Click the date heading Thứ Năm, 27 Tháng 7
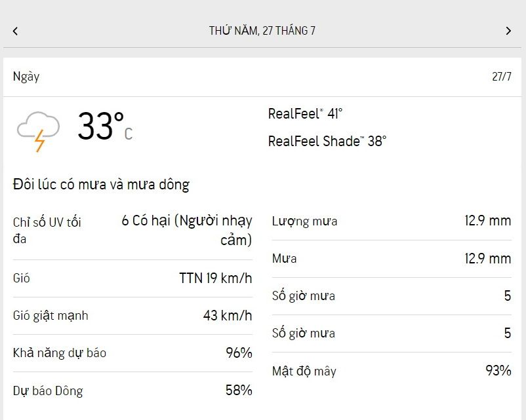This screenshot has height=420, width=526. 262,31
